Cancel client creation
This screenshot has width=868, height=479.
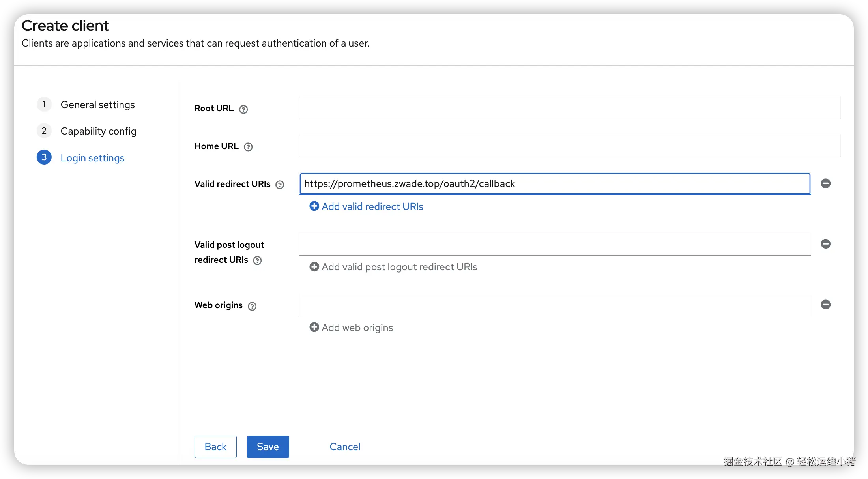(345, 447)
